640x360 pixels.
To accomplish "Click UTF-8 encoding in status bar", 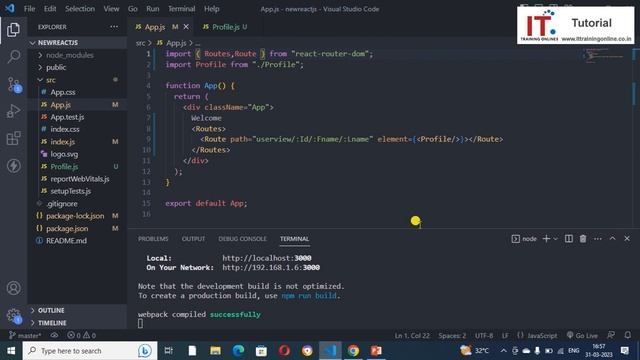I will (484, 336).
